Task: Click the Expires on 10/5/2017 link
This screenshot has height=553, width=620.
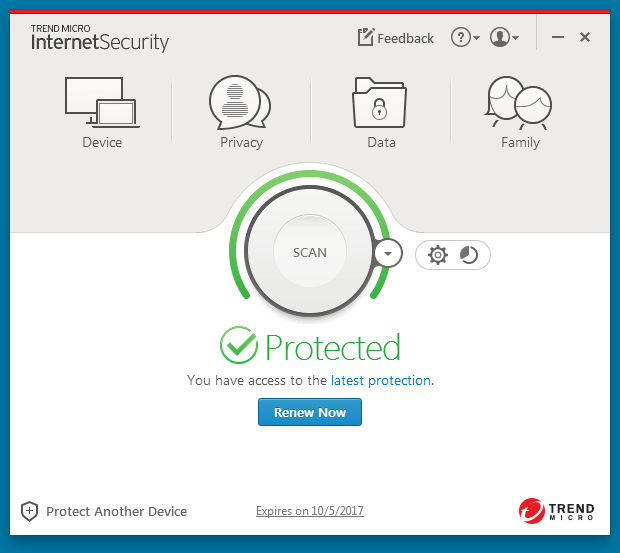Action: (x=310, y=511)
